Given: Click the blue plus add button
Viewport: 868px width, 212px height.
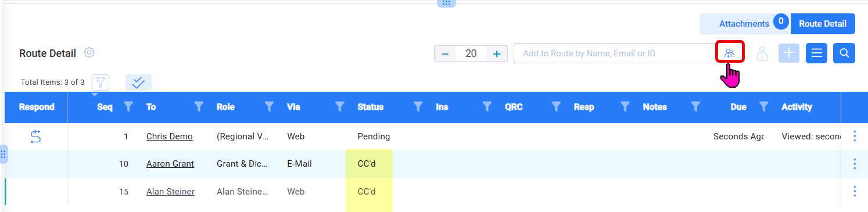Looking at the screenshot, I should [789, 53].
